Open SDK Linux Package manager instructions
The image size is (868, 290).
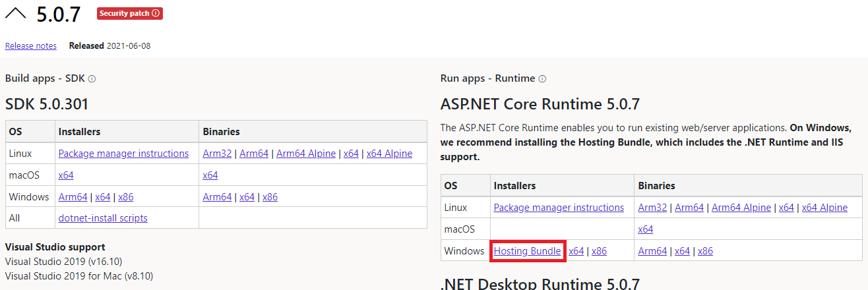coord(123,154)
